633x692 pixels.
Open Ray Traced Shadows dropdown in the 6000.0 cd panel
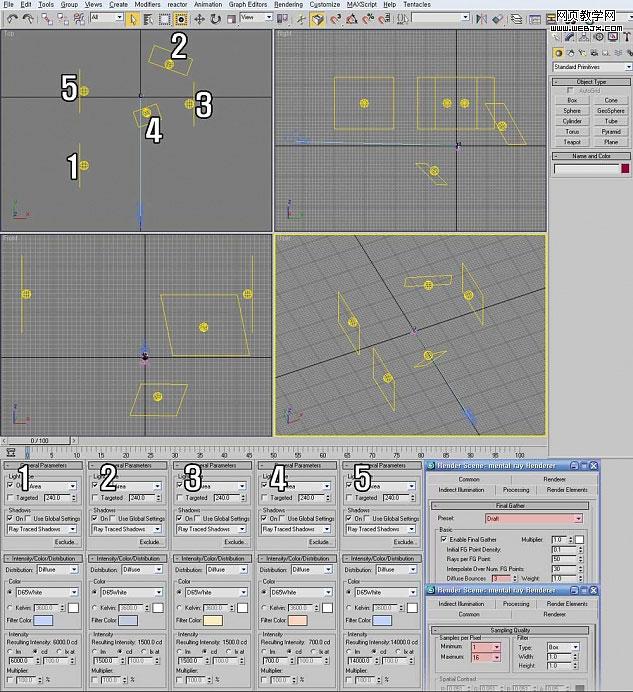42,529
